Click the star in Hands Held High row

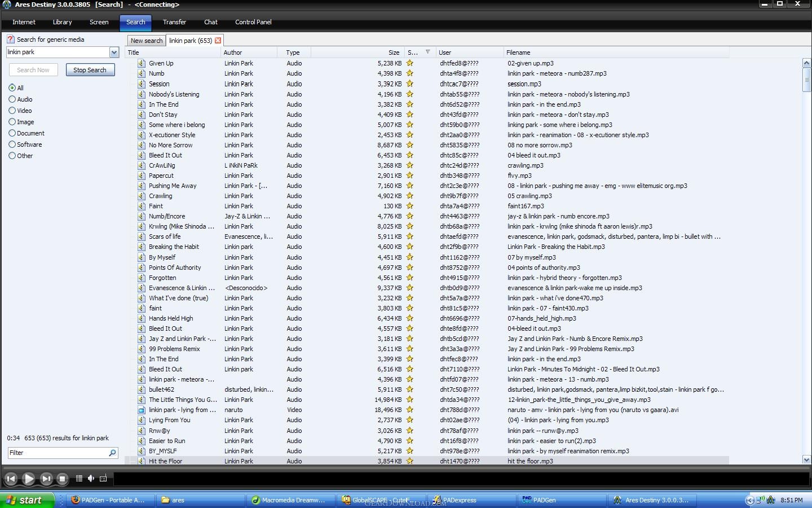[410, 318]
